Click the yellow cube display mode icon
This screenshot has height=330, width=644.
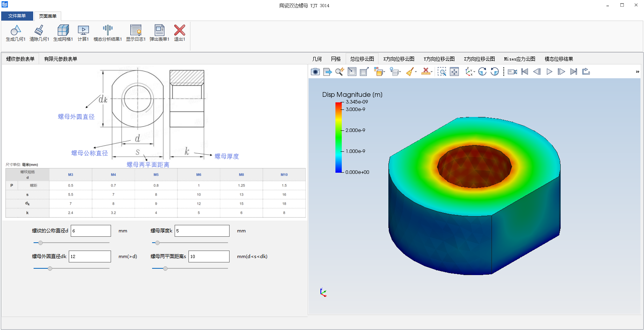tap(378, 72)
